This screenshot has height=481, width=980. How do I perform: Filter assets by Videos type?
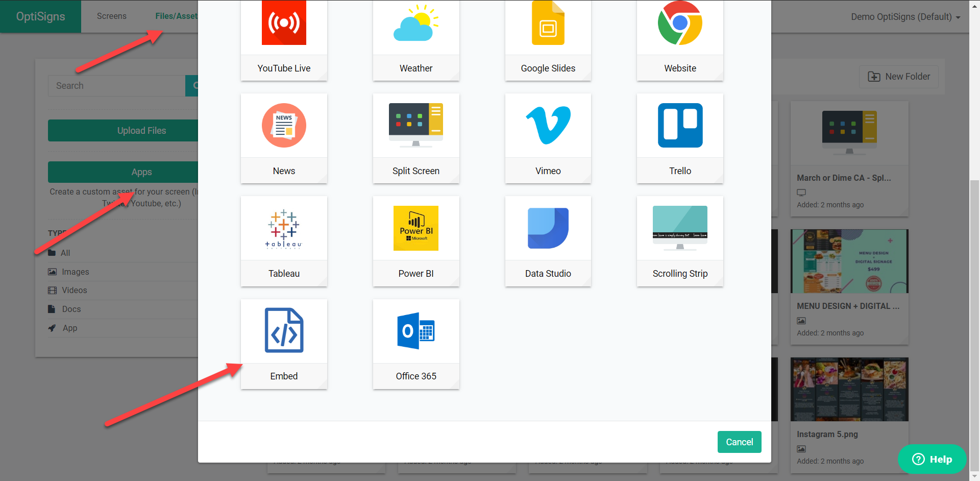tap(74, 290)
